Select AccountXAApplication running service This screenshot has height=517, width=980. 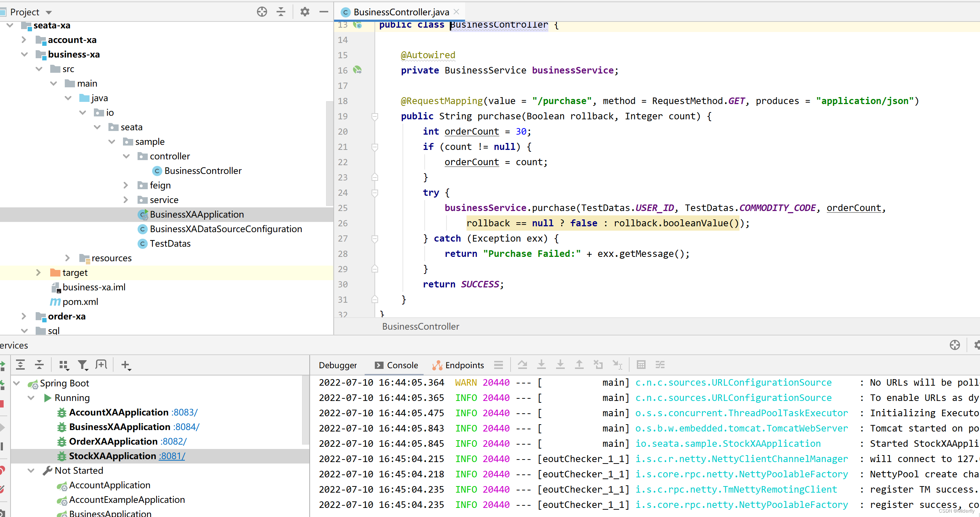[x=118, y=412]
